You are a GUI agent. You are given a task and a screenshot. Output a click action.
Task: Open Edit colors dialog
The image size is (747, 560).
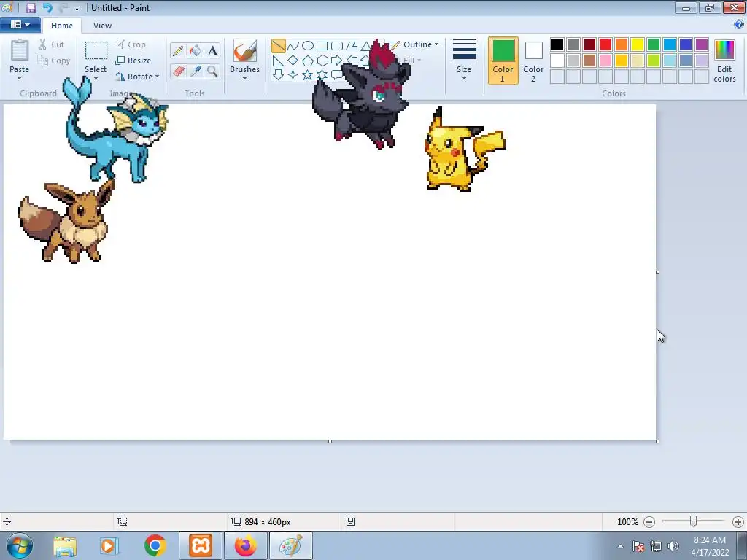click(x=724, y=61)
